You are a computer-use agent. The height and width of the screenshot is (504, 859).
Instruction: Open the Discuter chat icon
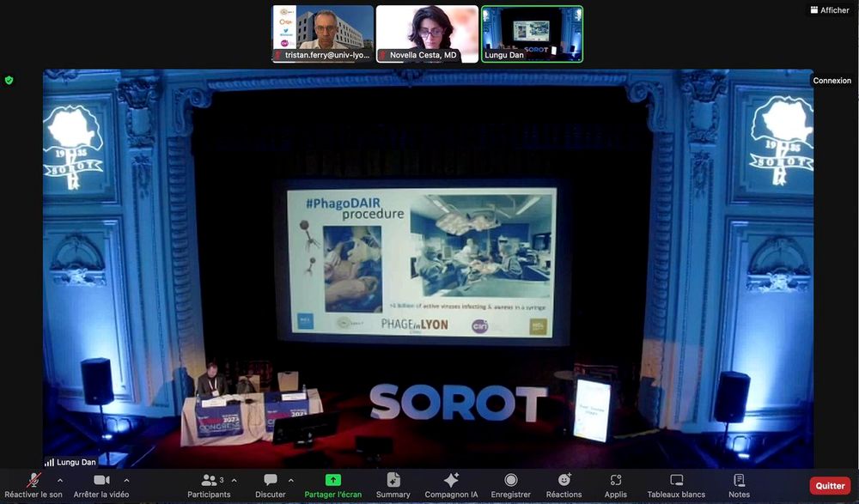[270, 481]
